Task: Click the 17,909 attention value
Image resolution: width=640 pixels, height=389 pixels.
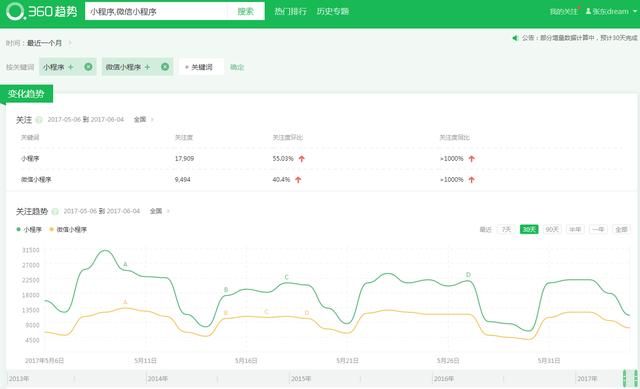Action: [x=184, y=158]
